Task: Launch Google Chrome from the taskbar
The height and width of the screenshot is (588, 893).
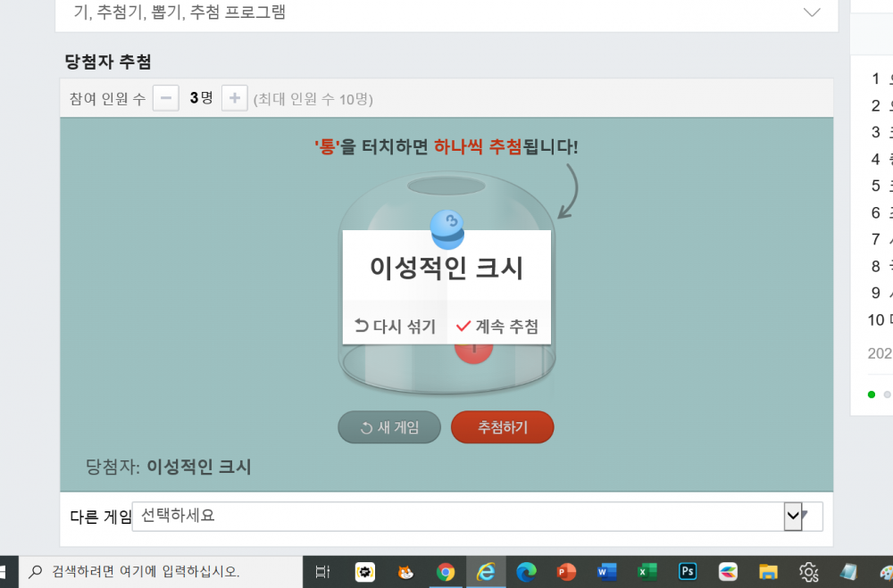Action: click(446, 572)
